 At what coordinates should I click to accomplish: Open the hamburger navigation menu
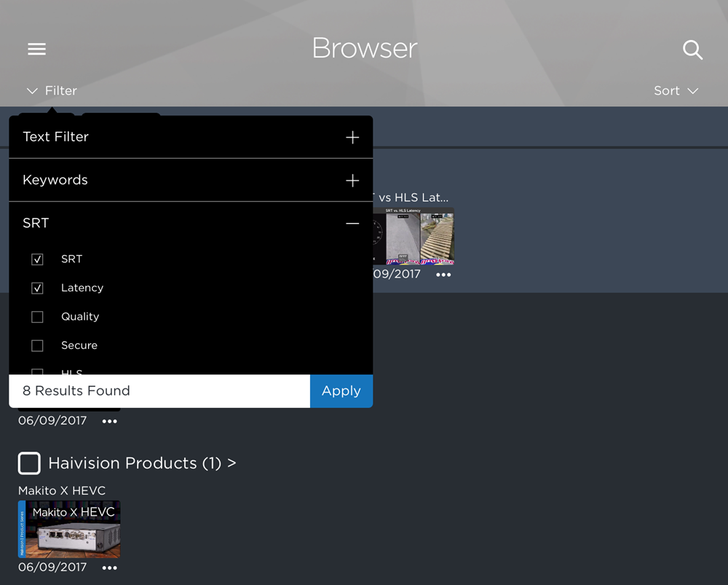point(36,49)
